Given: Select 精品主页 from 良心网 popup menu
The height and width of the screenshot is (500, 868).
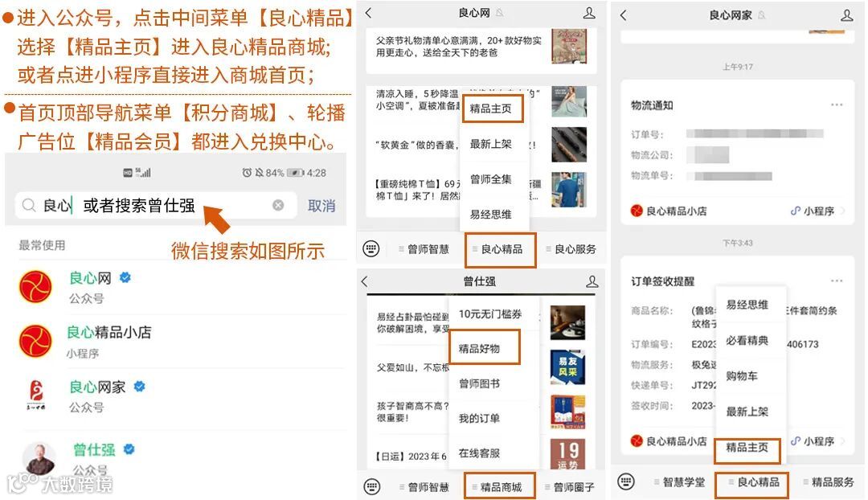Looking at the screenshot, I should pos(491,109).
